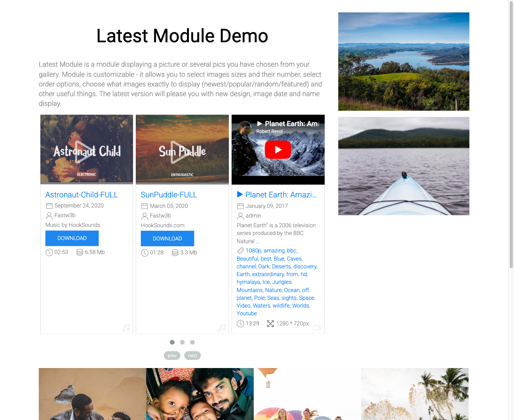Click the video camera icon on Planet Earth card

pyautogui.click(x=317, y=328)
